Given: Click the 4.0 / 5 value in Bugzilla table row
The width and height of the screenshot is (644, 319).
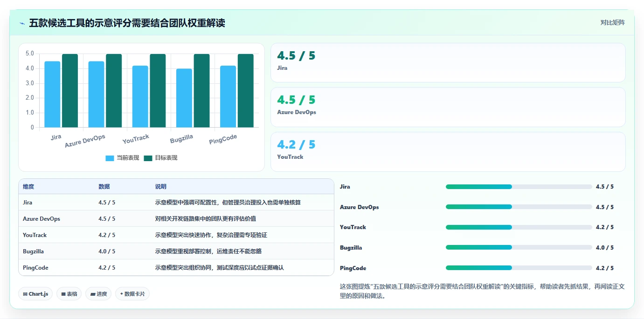Looking at the screenshot, I should (x=107, y=251).
